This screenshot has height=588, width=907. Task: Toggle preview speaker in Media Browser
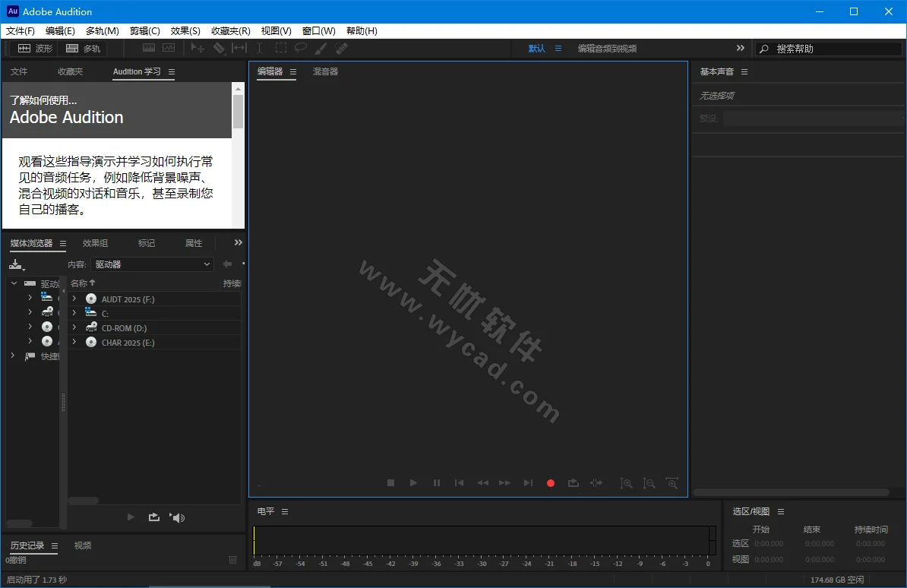(x=177, y=517)
